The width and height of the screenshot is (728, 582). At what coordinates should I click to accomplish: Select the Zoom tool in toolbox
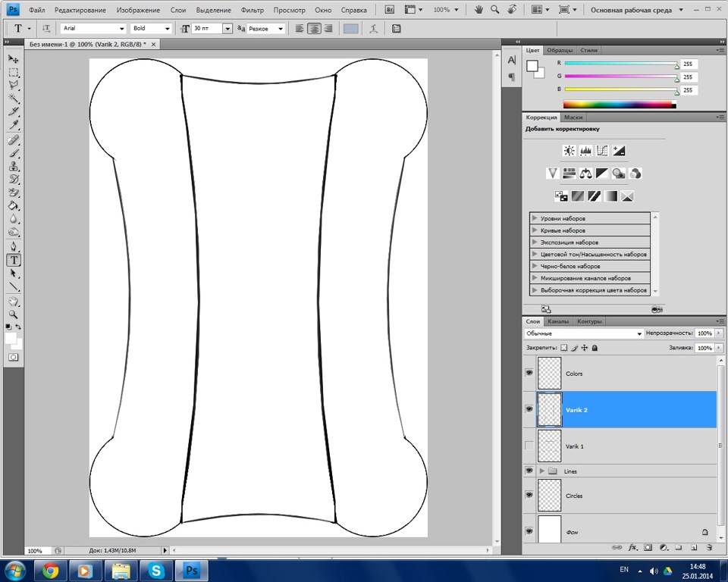pos(14,314)
